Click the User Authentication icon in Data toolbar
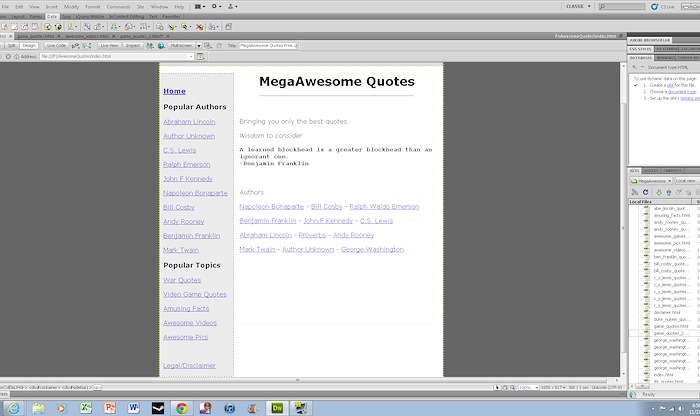 [x=212, y=27]
